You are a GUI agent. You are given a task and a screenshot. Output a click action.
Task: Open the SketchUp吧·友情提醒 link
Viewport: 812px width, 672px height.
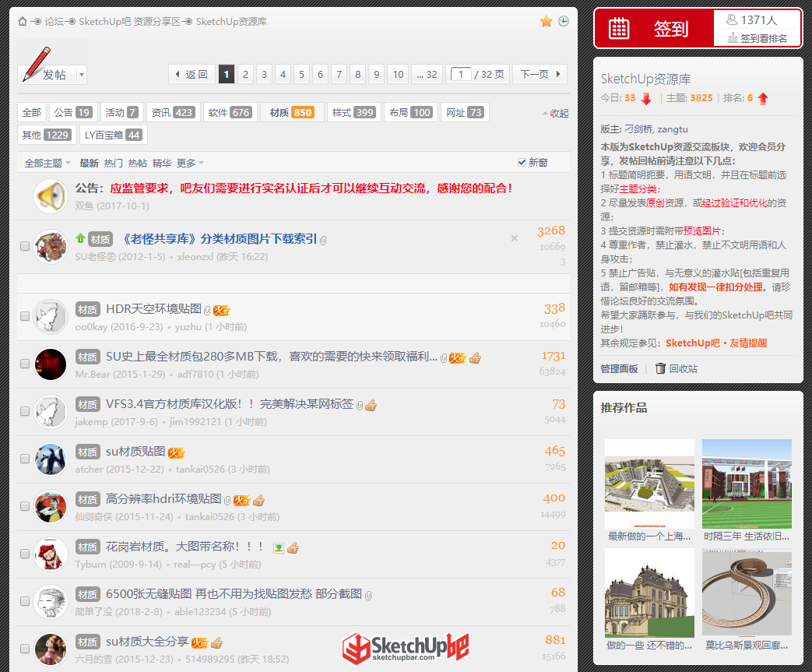[716, 343]
